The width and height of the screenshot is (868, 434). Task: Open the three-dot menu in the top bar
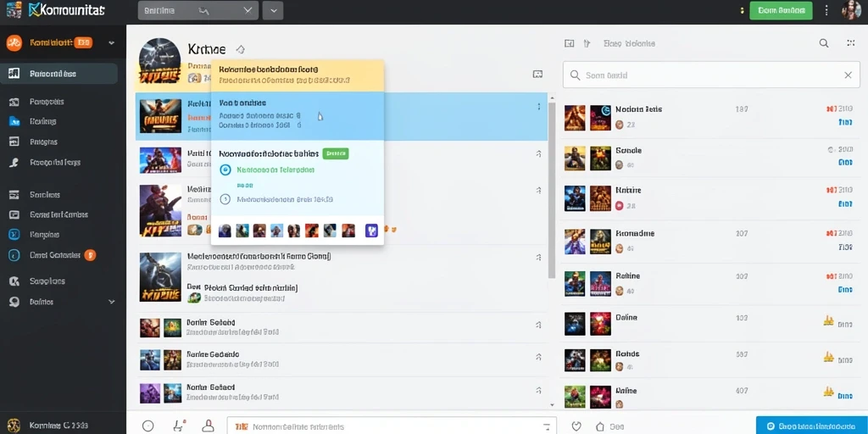[x=826, y=10]
